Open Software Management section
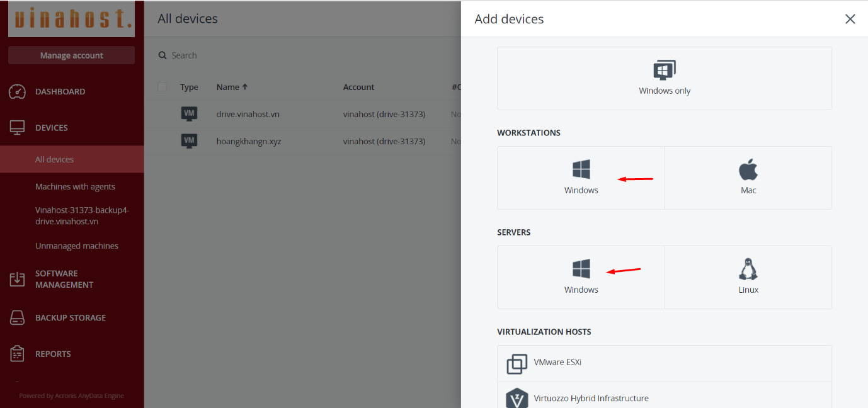The height and width of the screenshot is (408, 868). [64, 279]
